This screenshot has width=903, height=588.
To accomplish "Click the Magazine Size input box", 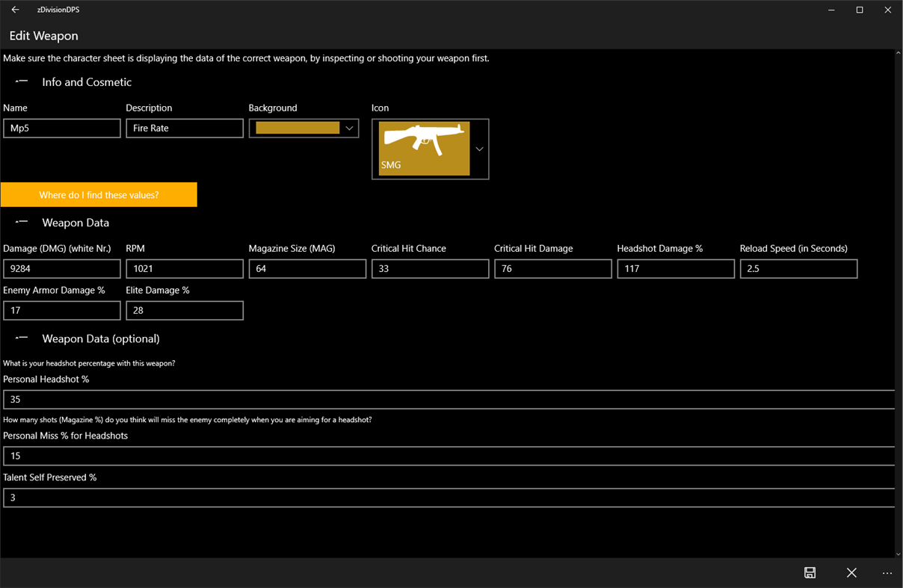I will pos(307,268).
